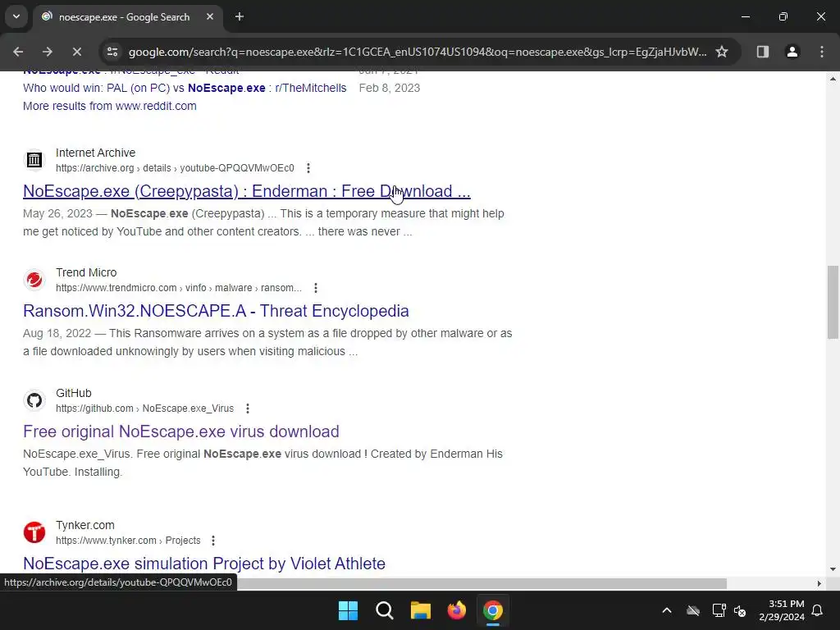This screenshot has width=840, height=630.
Task: Open Ransom.Win32.NOESCAPE.A Threat Encyclopedia result
Action: coord(216,311)
